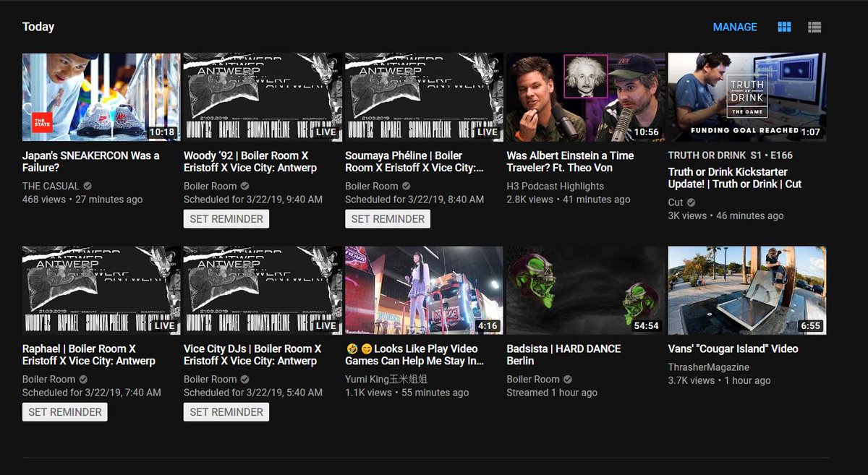
Task: Click 'Scheduled for 3/22/19, 7:40 AM' text
Action: [92, 393]
